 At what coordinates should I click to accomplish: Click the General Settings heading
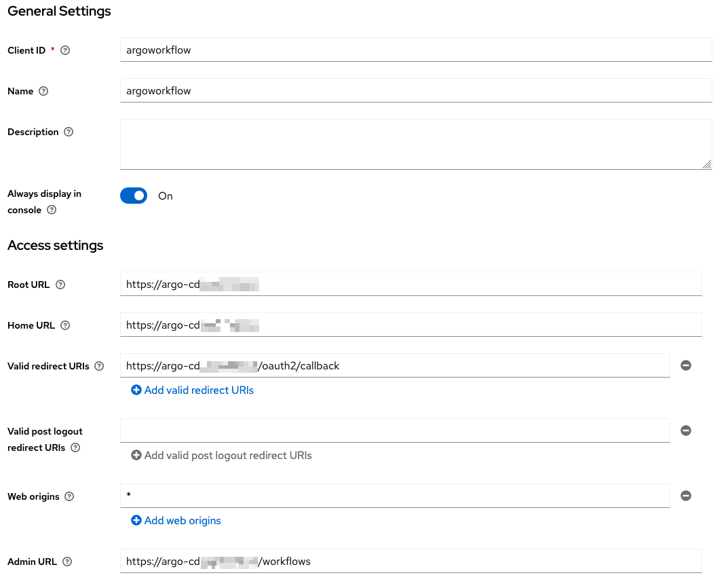pyautogui.click(x=60, y=11)
